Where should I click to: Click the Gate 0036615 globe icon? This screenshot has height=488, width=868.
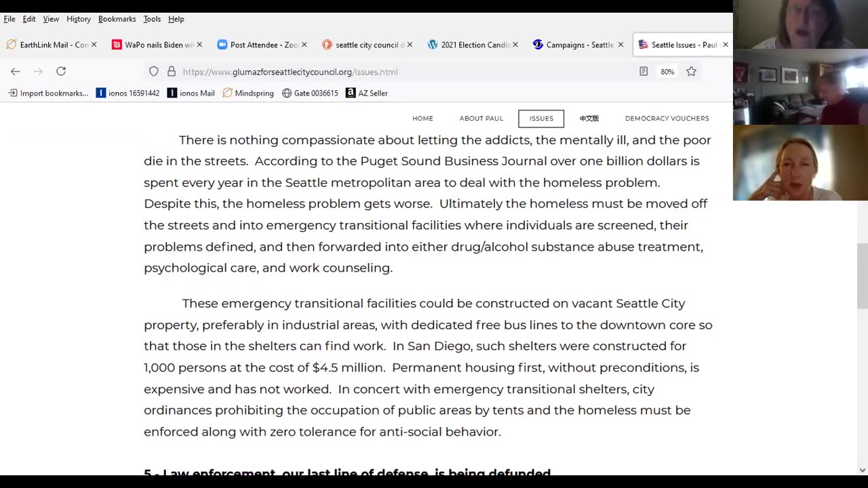click(287, 93)
